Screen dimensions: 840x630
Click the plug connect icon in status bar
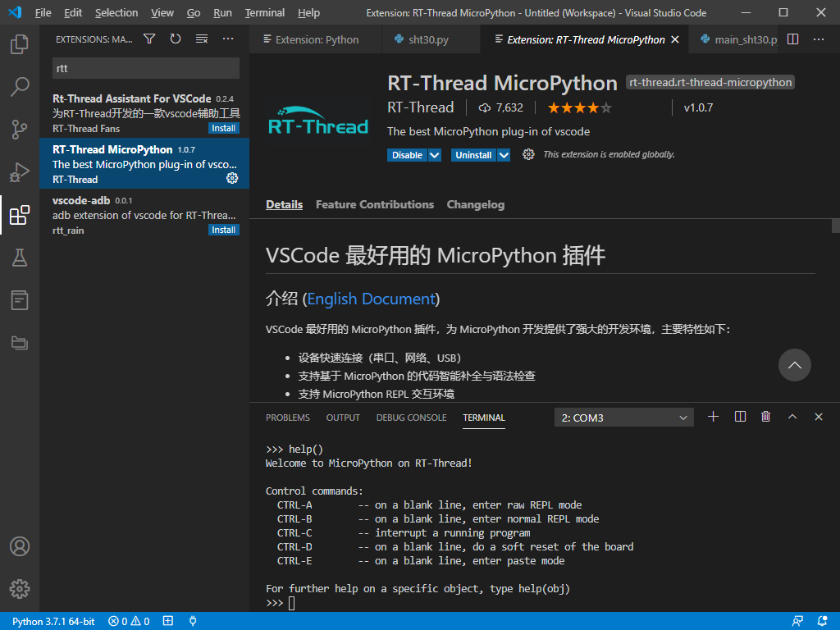[x=193, y=622]
